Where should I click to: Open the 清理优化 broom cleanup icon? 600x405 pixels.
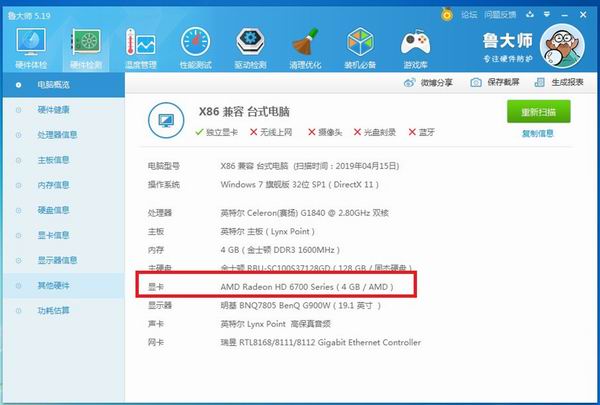tap(305, 49)
